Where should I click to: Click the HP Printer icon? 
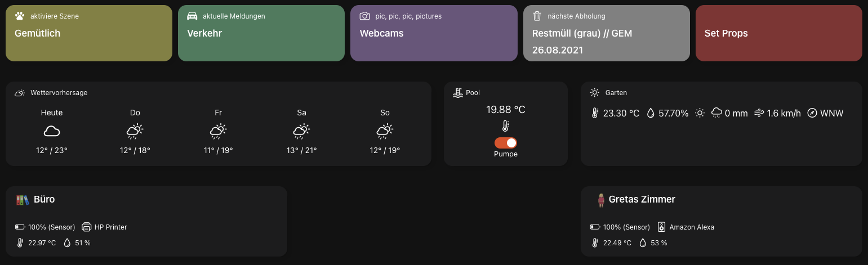click(x=86, y=227)
